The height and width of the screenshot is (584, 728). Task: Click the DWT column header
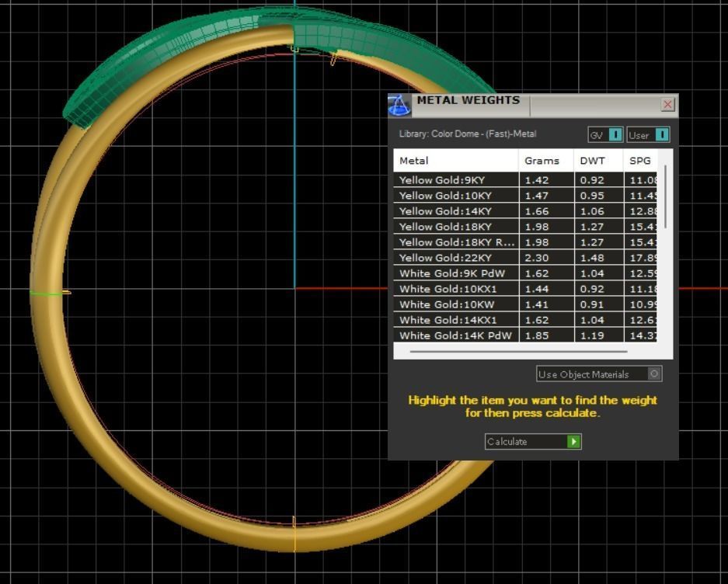[x=599, y=161]
